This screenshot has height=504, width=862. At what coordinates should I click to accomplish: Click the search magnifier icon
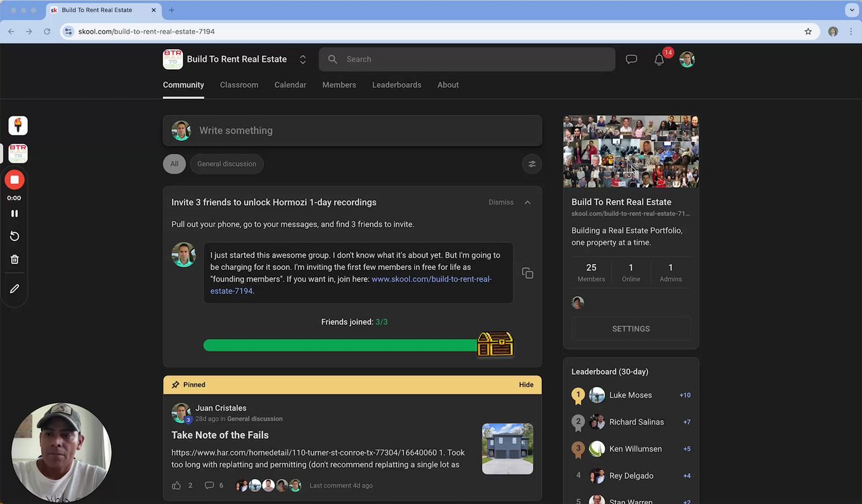[x=333, y=59]
